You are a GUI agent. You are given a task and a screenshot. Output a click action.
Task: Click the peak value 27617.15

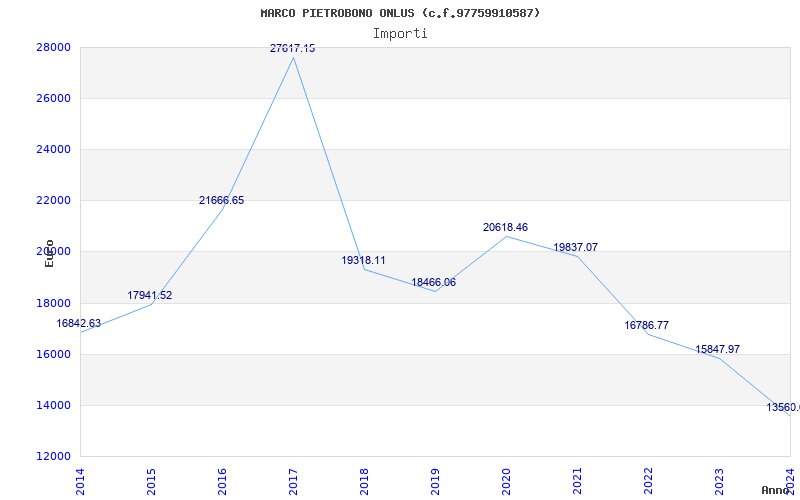click(292, 48)
